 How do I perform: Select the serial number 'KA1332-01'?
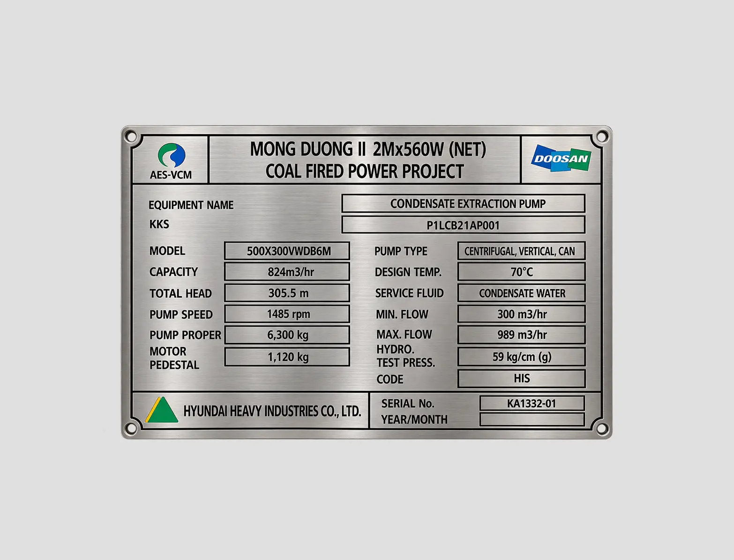(532, 403)
